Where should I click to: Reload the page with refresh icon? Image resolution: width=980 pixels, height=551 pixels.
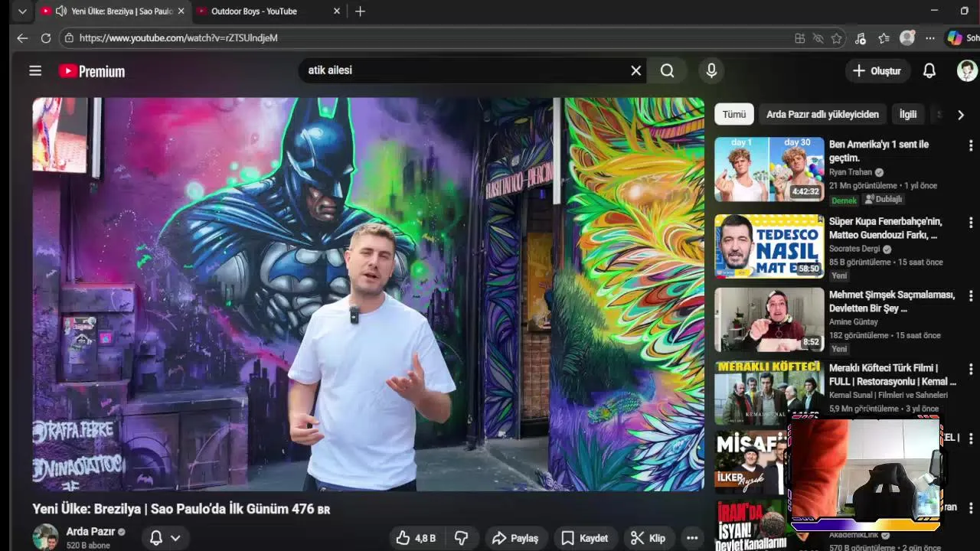(x=46, y=37)
